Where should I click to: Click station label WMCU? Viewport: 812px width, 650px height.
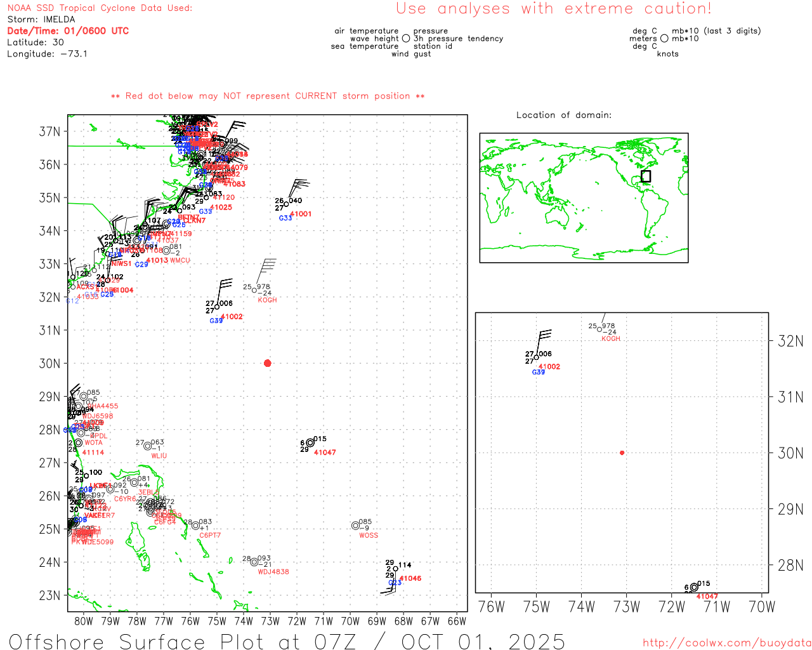click(x=180, y=261)
